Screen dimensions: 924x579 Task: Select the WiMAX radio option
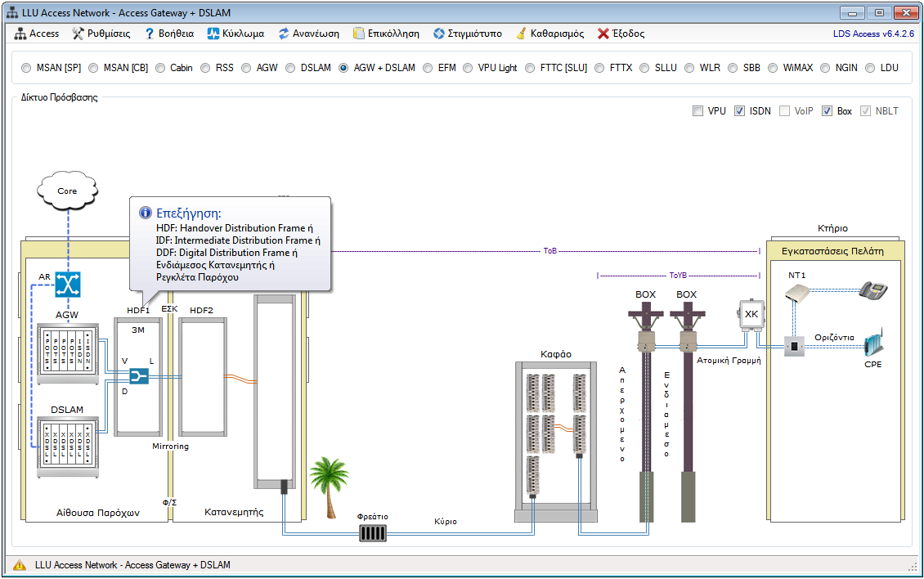773,68
